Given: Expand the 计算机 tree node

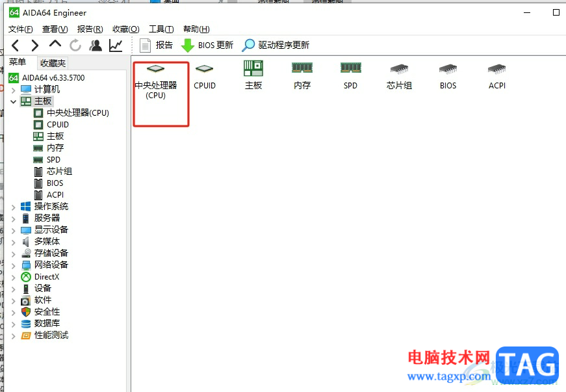Looking at the screenshot, I should [14, 90].
